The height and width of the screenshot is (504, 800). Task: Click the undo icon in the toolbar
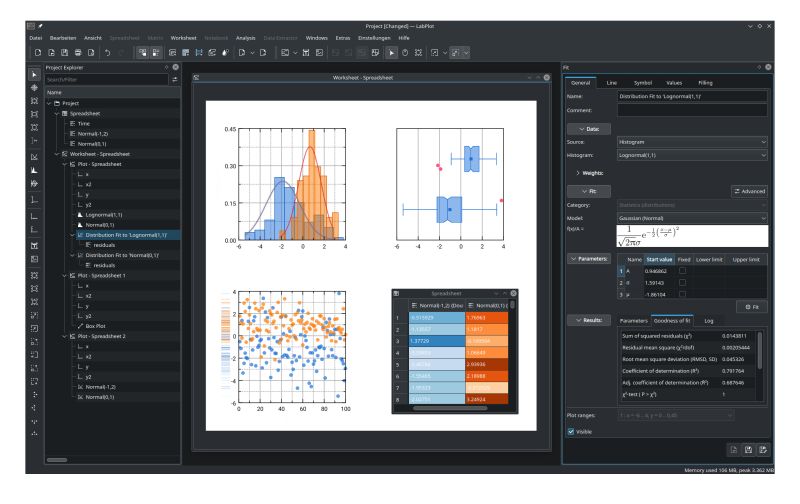coord(108,51)
